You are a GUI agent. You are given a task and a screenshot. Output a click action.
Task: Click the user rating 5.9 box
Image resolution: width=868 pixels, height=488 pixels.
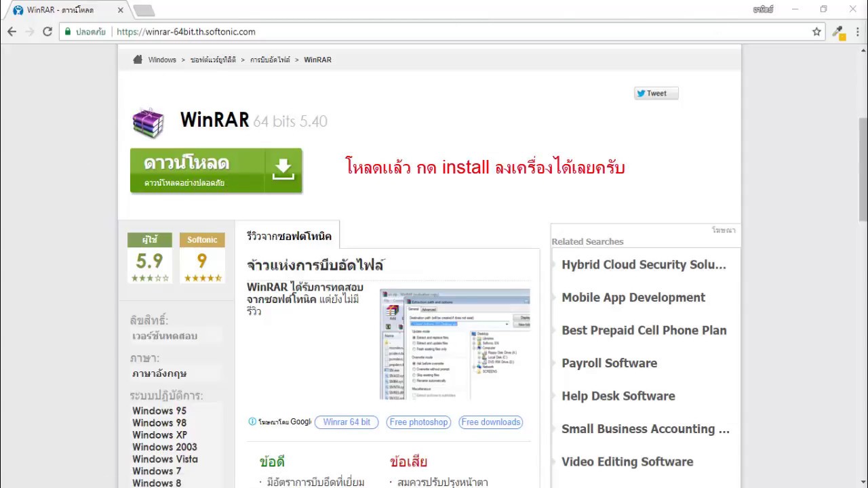pos(149,258)
